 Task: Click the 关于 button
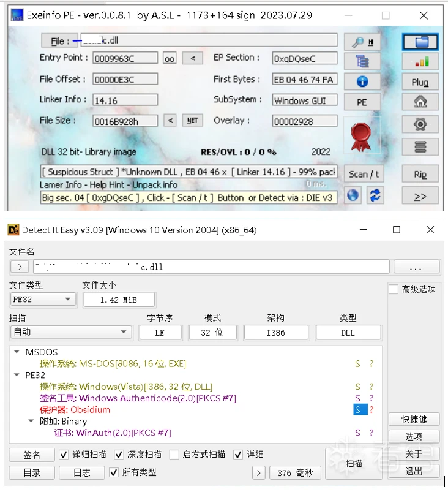pyautogui.click(x=414, y=454)
